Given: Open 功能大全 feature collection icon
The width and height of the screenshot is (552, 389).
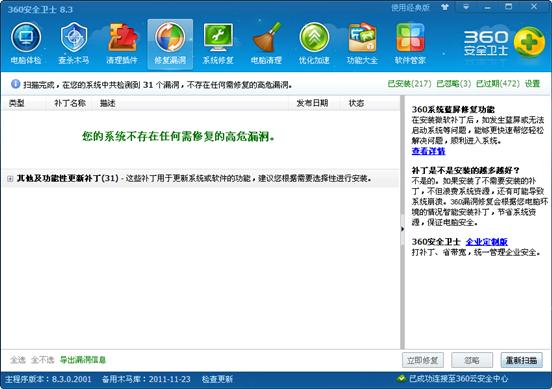Looking at the screenshot, I should pos(362,43).
